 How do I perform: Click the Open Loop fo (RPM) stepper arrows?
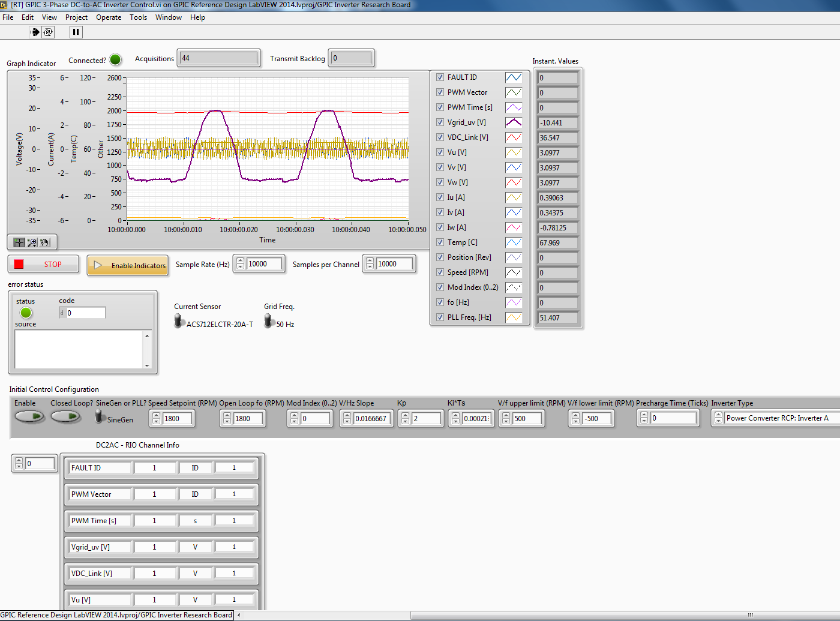(227, 419)
